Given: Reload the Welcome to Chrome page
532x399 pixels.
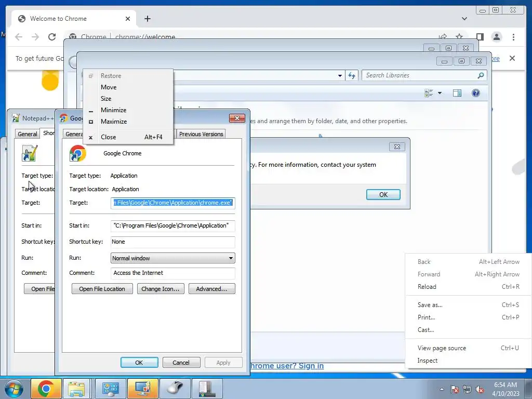Looking at the screenshot, I should [52, 37].
